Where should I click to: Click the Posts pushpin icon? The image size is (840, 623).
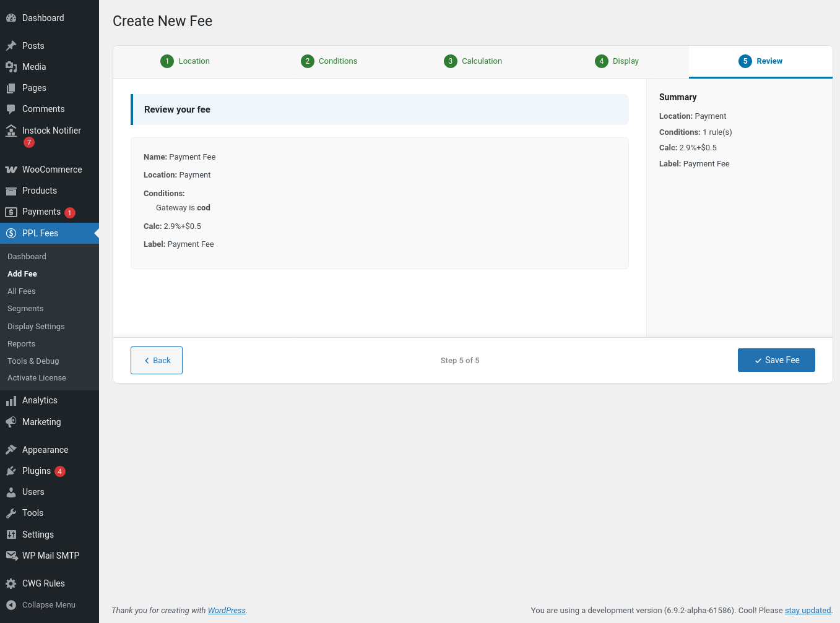(11, 46)
